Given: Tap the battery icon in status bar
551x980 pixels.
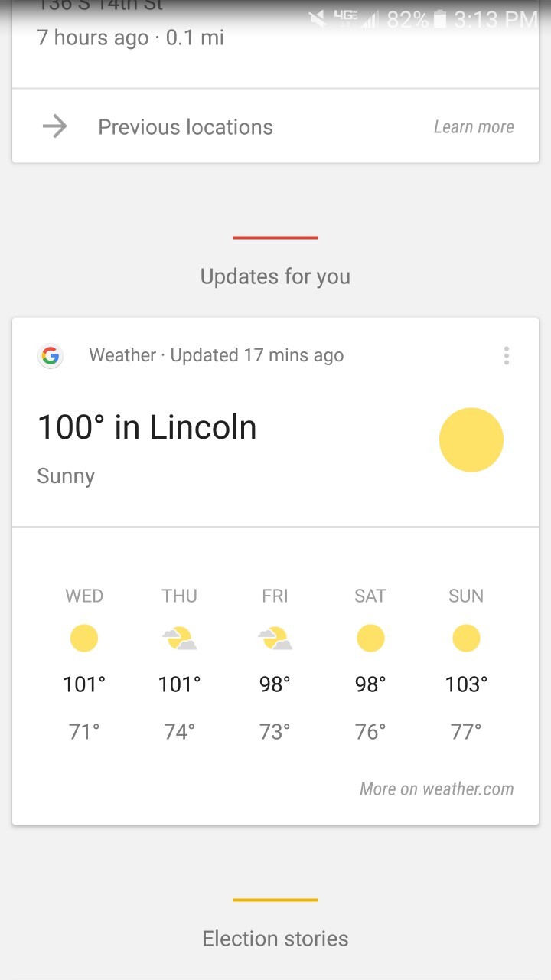Looking at the screenshot, I should tap(440, 20).
